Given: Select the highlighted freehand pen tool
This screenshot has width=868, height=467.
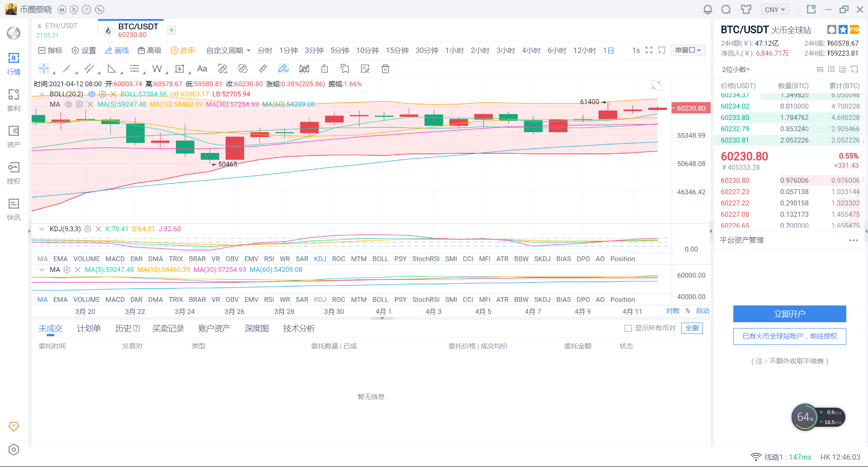Looking at the screenshot, I should pyautogui.click(x=283, y=69).
